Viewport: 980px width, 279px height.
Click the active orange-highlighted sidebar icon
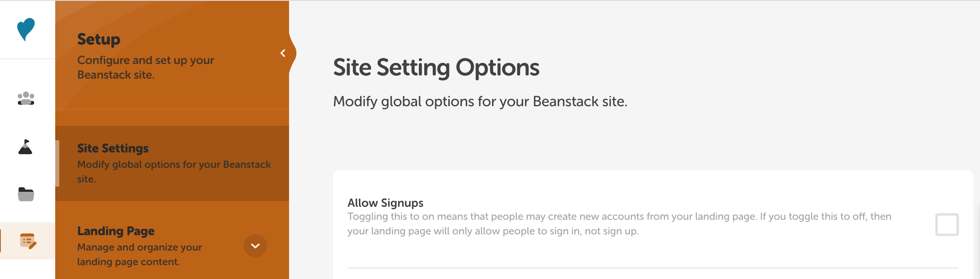28,242
